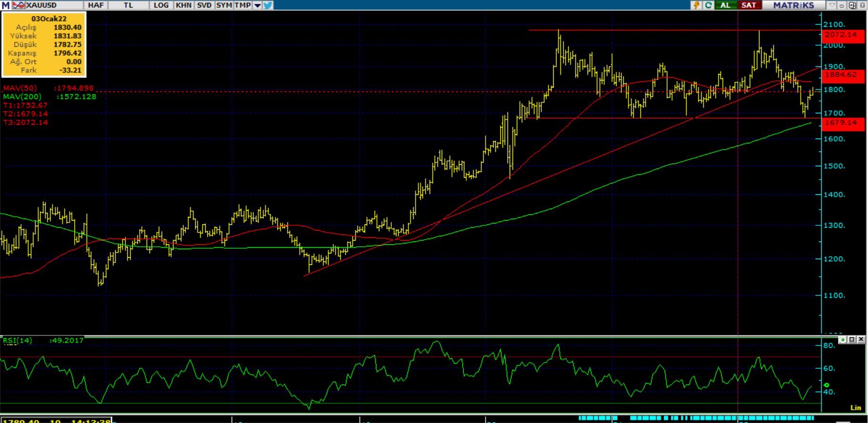Toggle the KHN toolbar option
The image size is (868, 423).
point(183,5)
